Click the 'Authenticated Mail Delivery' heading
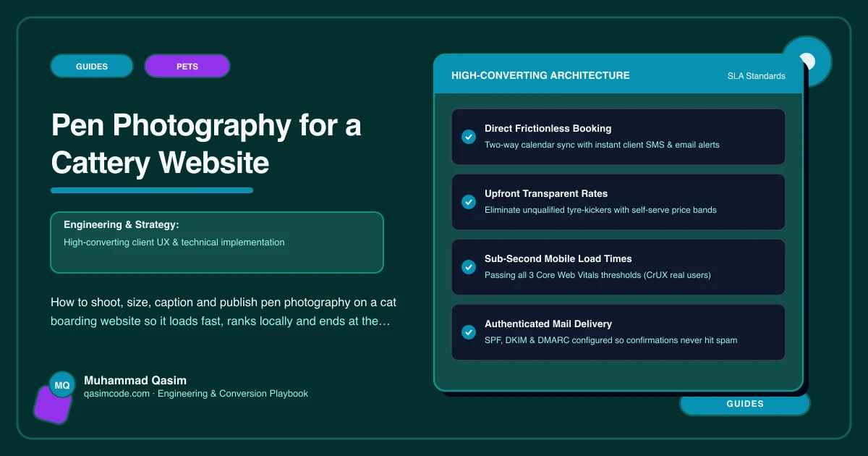The height and width of the screenshot is (456, 868). (549, 324)
